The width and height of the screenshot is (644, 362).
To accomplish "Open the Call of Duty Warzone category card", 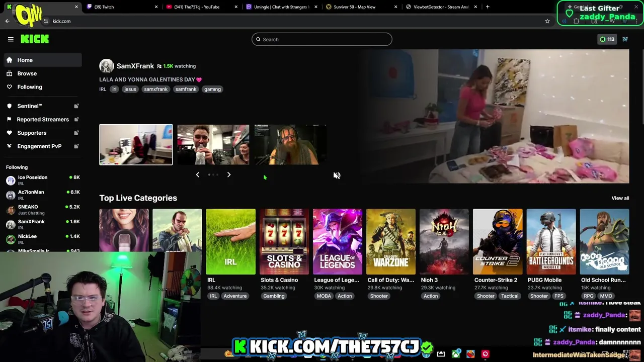I will coord(391,242).
